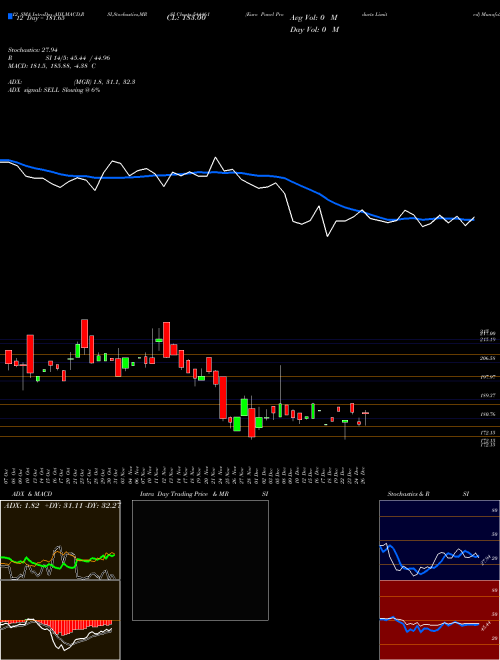Click the 189.37 price axis label
Image resolution: width=500 pixels, height=660 pixels.
(488, 396)
